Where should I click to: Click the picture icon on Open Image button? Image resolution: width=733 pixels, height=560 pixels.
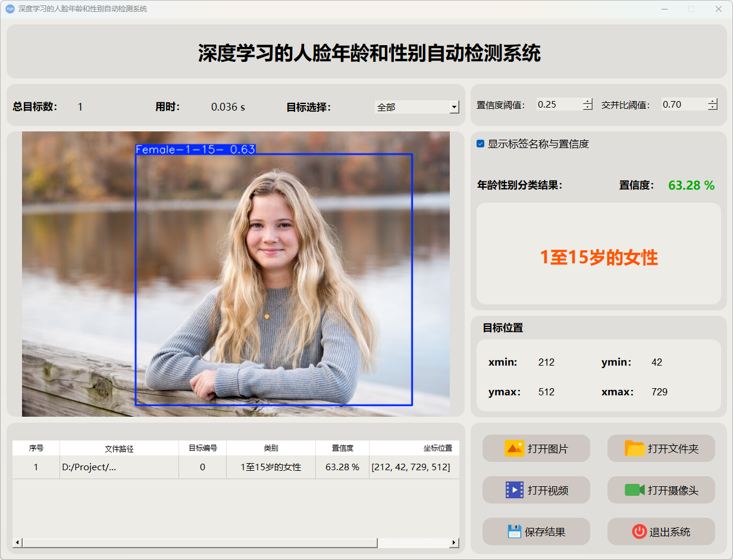(514, 448)
